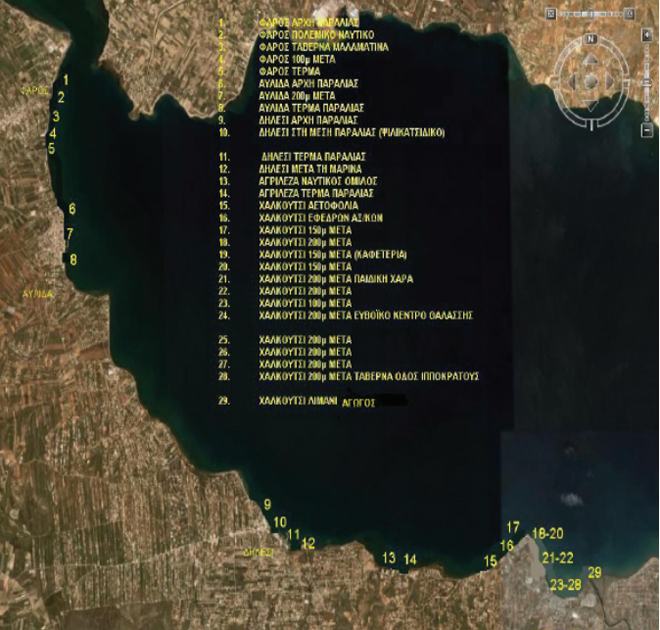Click map marker number 1 near Faros
Screen dimensions: 660x630
[x=66, y=79]
